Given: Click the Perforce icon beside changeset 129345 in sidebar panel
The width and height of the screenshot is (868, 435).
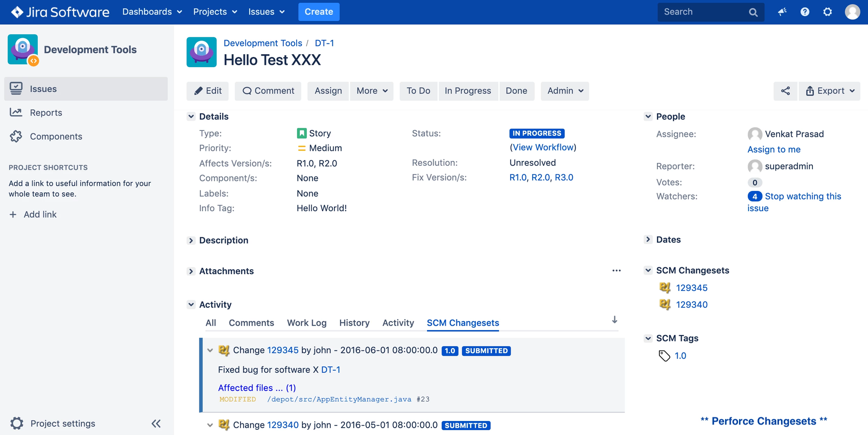Looking at the screenshot, I should (665, 288).
